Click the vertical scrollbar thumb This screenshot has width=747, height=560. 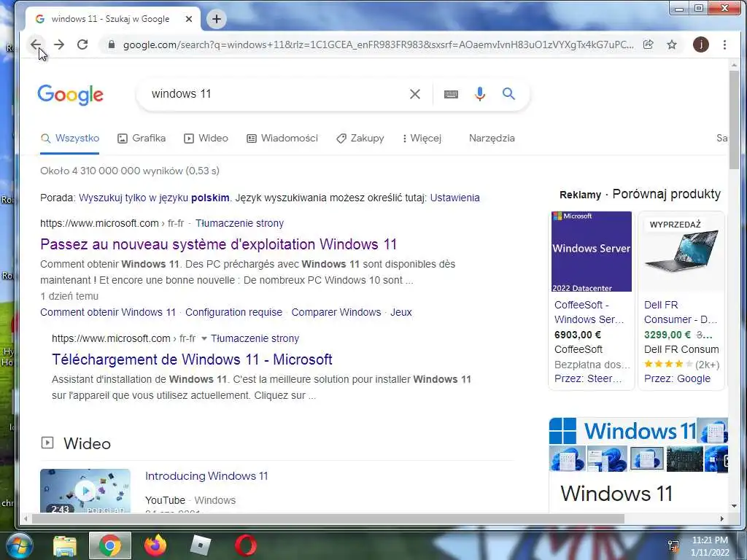coord(734,119)
